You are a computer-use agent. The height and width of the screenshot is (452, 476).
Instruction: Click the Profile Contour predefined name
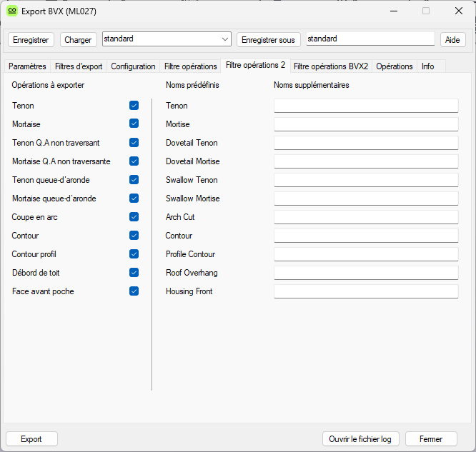coord(190,254)
